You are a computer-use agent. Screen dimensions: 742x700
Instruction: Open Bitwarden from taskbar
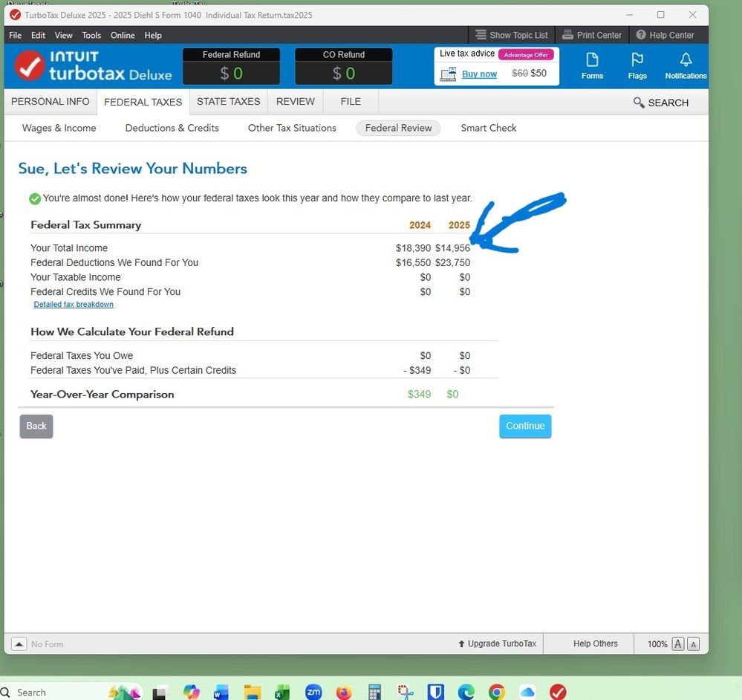point(436,693)
